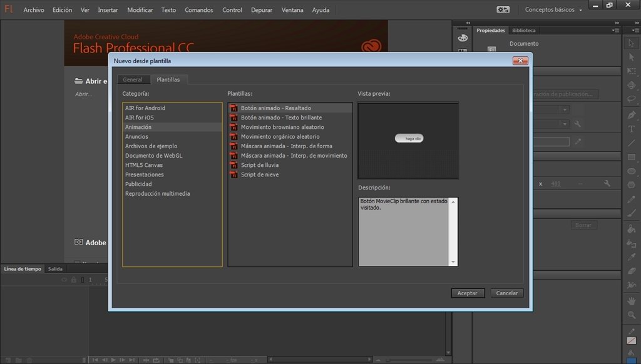Screen dimensions: 641x364
Task: Toggle show/hide all layers eye icon
Action: pos(64,280)
